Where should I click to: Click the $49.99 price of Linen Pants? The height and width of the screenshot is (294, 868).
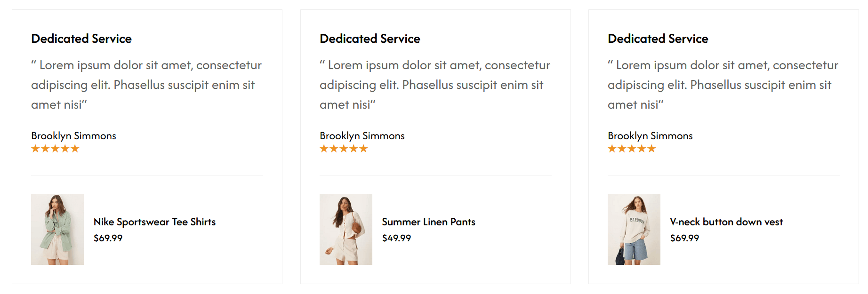396,238
